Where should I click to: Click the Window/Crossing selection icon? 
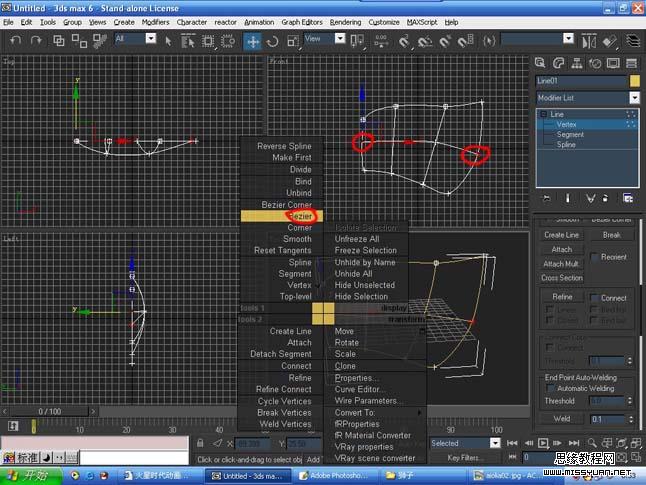pos(228,41)
